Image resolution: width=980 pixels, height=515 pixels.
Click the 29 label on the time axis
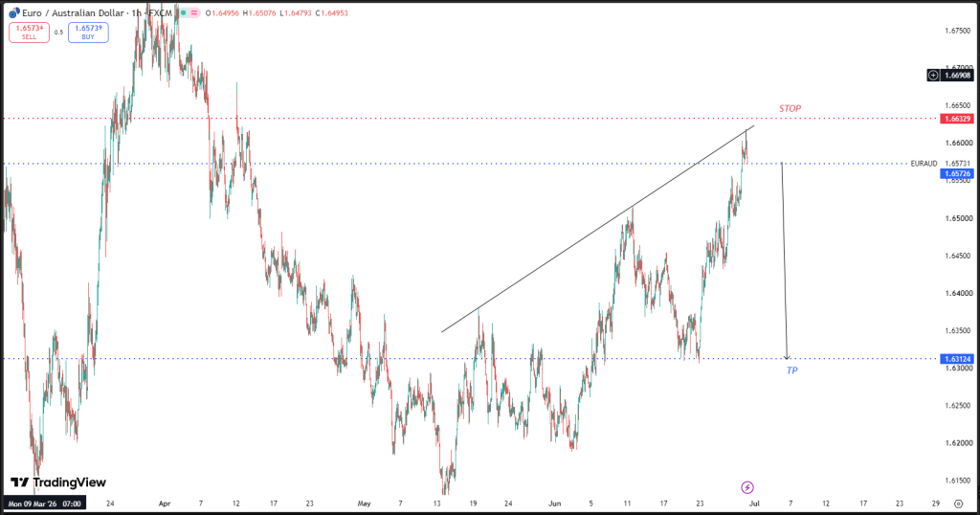pos(936,504)
